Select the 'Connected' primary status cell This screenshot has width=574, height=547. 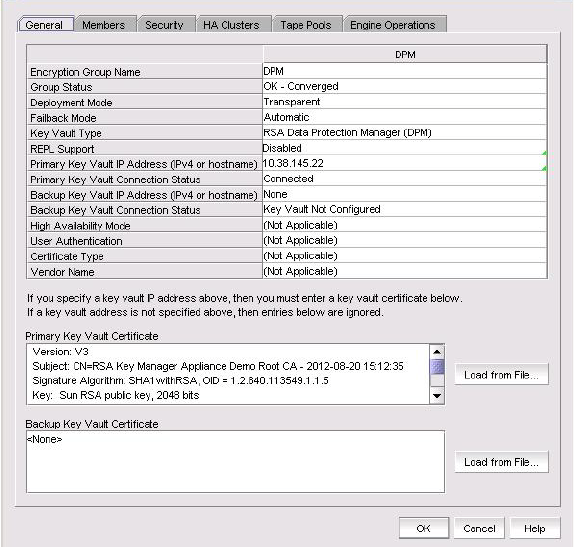tap(405, 179)
